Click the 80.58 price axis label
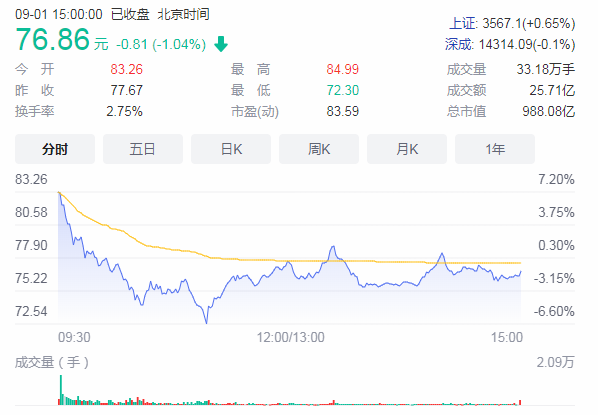The width and height of the screenshot is (598, 415). tap(31, 212)
